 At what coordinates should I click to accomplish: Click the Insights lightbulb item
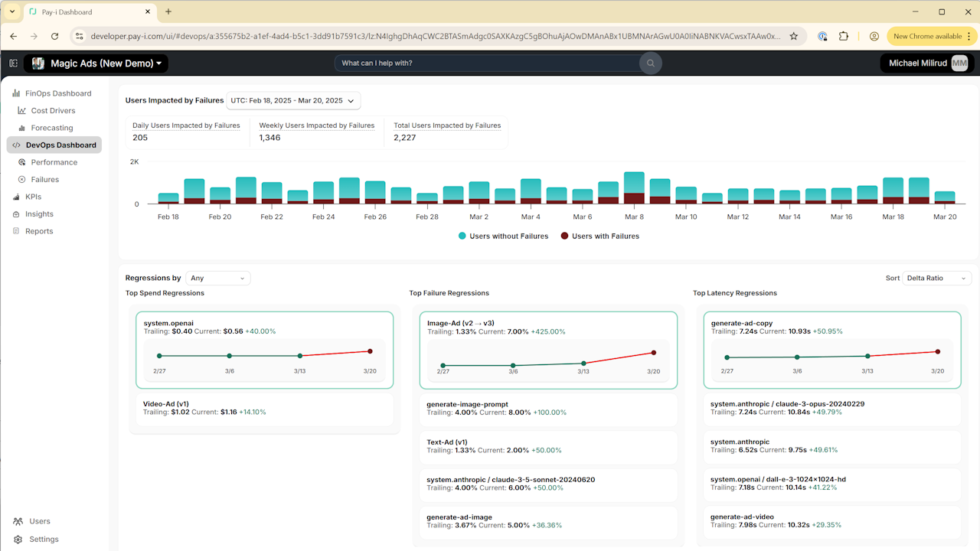point(33,214)
